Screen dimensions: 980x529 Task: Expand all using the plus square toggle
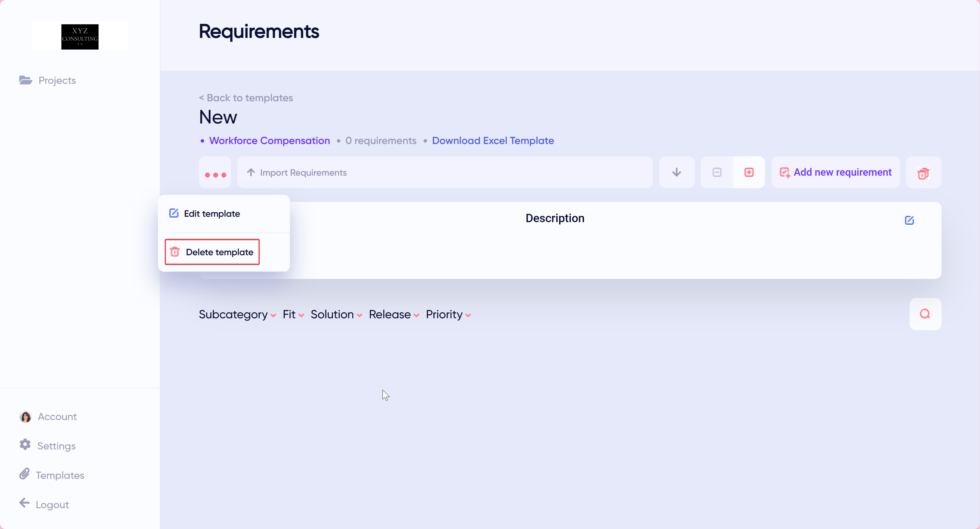point(749,173)
